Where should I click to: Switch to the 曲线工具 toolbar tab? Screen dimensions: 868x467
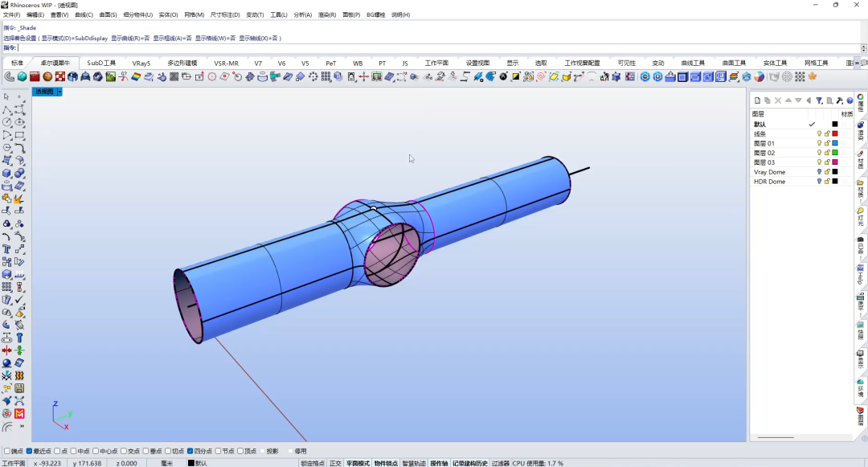[693, 63]
